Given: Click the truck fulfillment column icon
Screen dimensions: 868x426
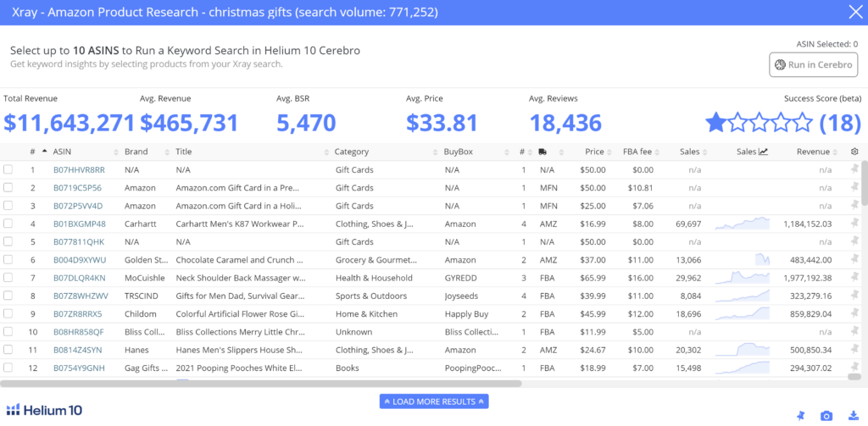Looking at the screenshot, I should [x=543, y=152].
